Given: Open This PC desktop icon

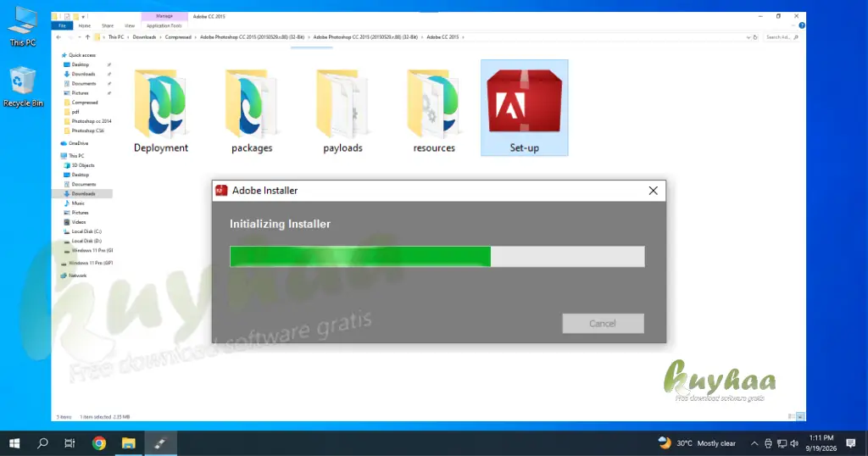Looking at the screenshot, I should click(23, 26).
